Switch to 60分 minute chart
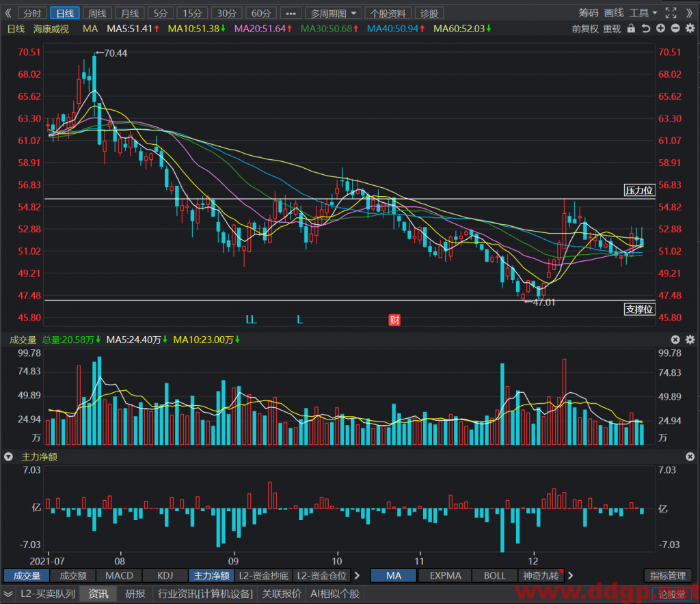 click(261, 14)
